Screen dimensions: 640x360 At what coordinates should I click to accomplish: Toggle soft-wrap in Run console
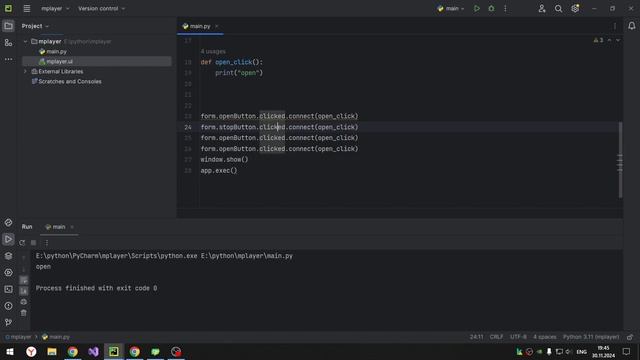pos(24,280)
